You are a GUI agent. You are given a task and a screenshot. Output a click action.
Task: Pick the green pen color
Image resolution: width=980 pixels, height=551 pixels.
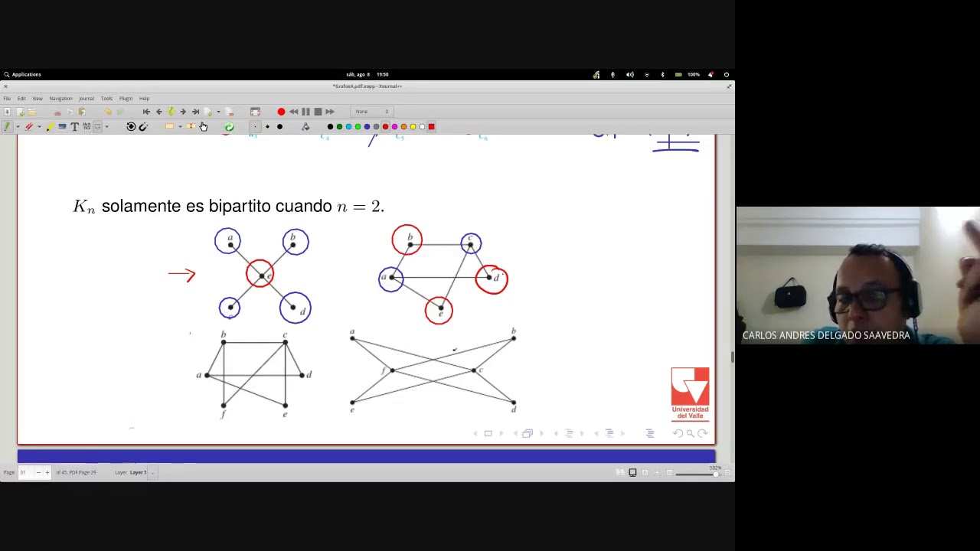coord(339,126)
